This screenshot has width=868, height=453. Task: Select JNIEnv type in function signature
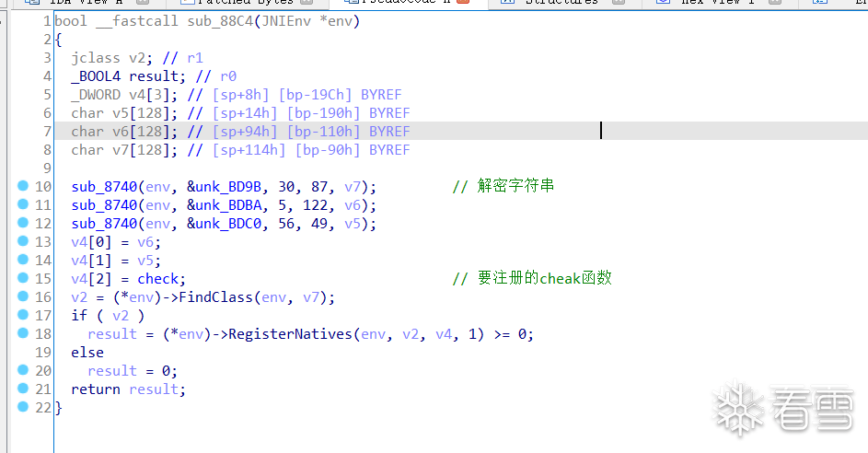(286, 21)
